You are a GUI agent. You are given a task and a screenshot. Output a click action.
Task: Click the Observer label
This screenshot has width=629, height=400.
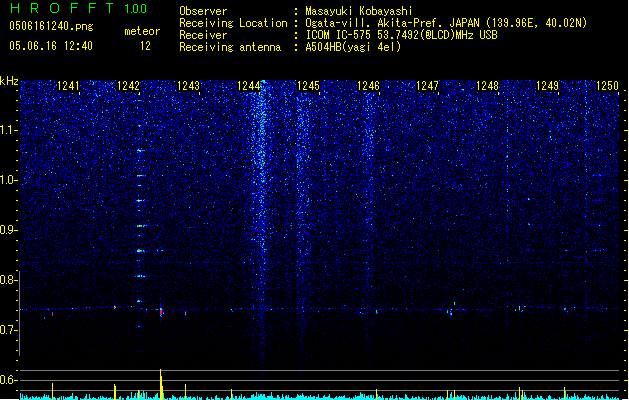click(x=203, y=11)
